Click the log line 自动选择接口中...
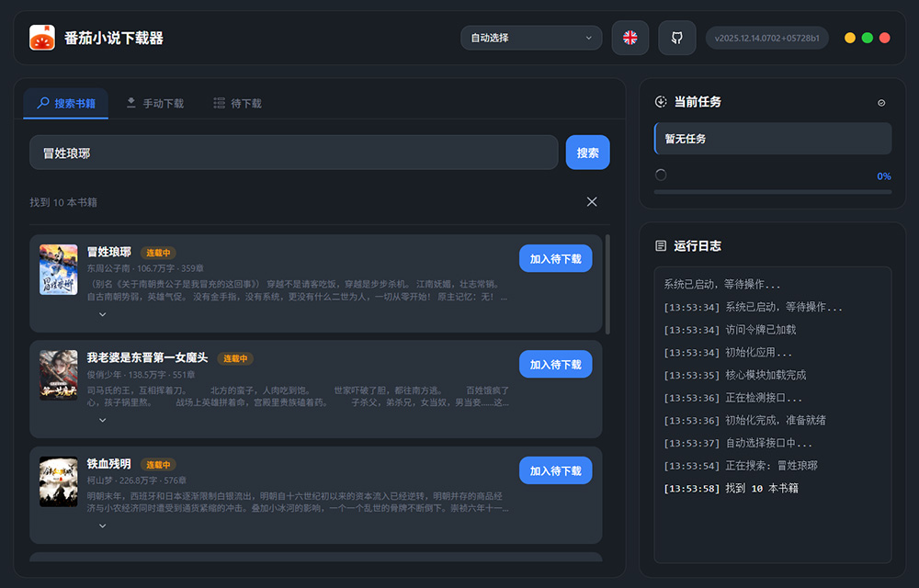Viewport: 919px width, 588px height. [738, 443]
